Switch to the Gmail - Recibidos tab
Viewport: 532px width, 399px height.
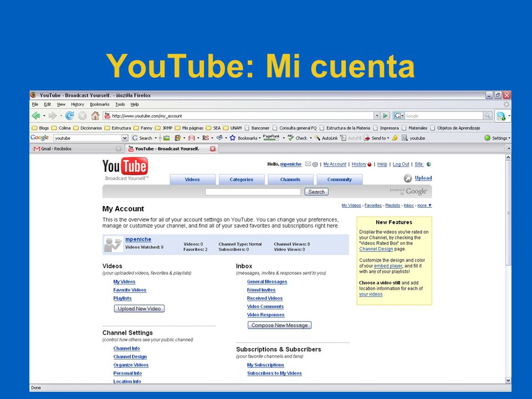coord(77,149)
